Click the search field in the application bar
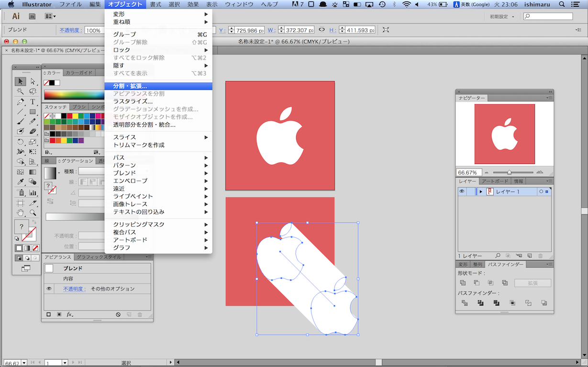Viewport: 588px width, 367px height. [x=548, y=16]
